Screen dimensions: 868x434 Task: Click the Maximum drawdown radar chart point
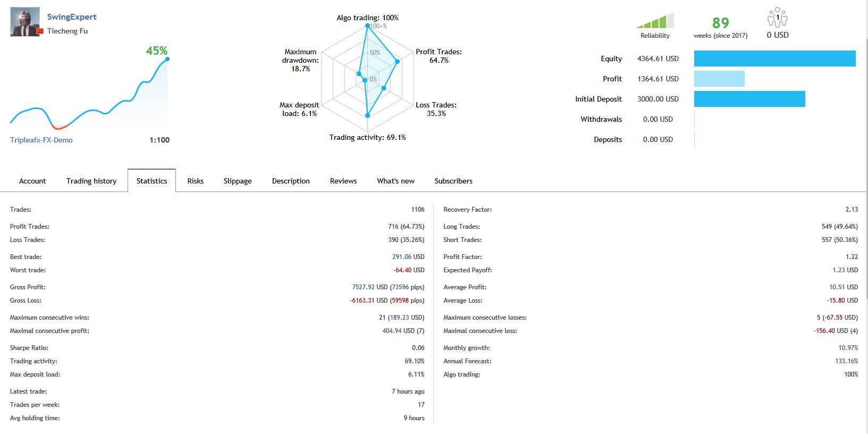coord(359,74)
